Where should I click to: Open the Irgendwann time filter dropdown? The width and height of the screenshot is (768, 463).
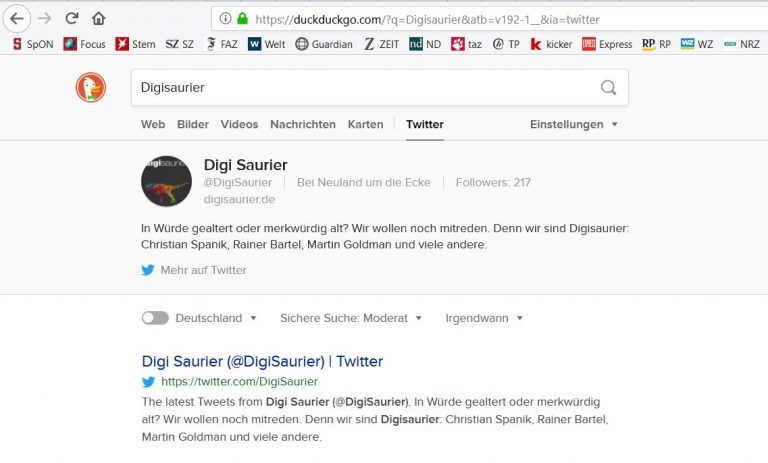pos(483,318)
